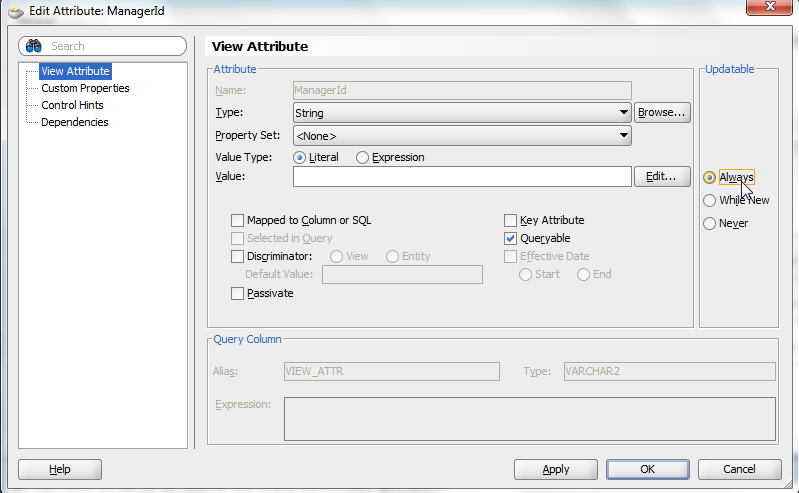Click the binoculars search icon

(x=34, y=46)
